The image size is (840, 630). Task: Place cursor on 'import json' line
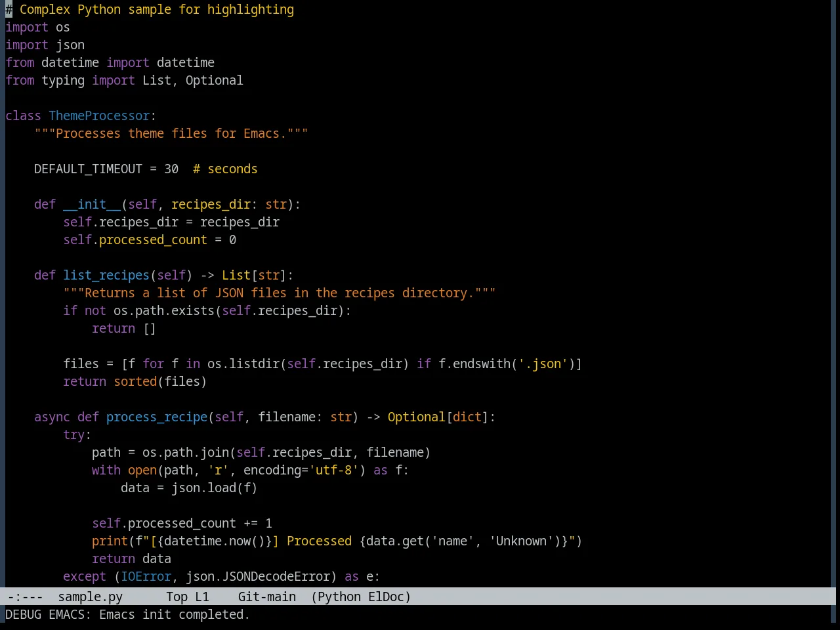[x=45, y=45]
